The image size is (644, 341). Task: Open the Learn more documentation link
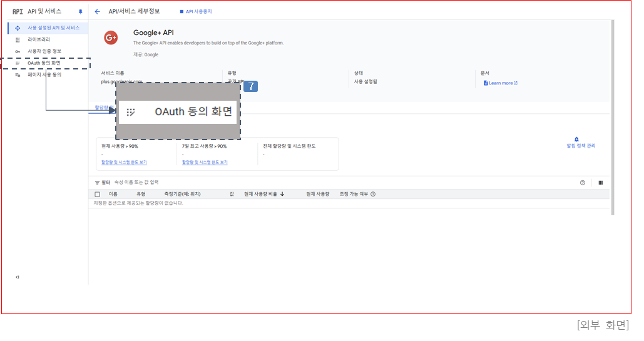(x=501, y=83)
